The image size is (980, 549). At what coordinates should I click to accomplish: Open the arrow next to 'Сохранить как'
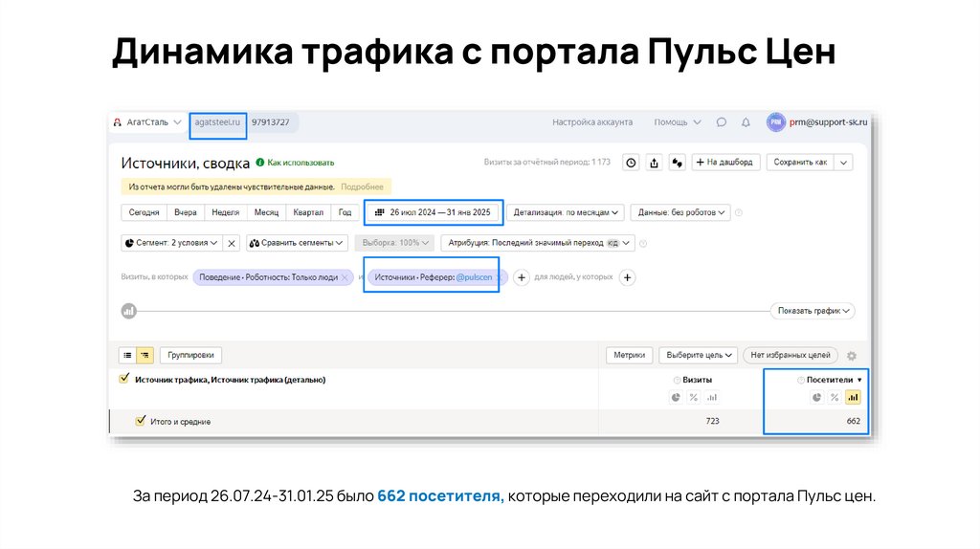(843, 163)
